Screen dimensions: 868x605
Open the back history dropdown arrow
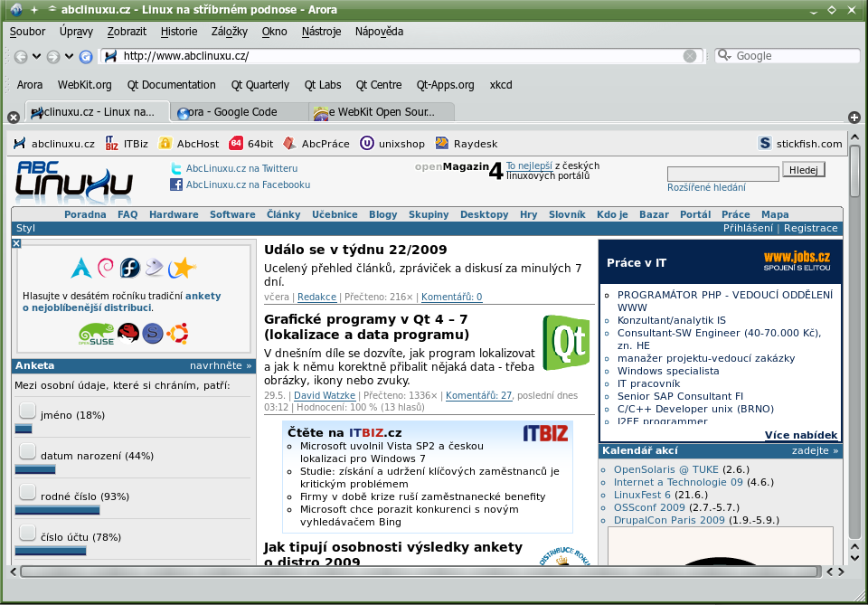36,56
